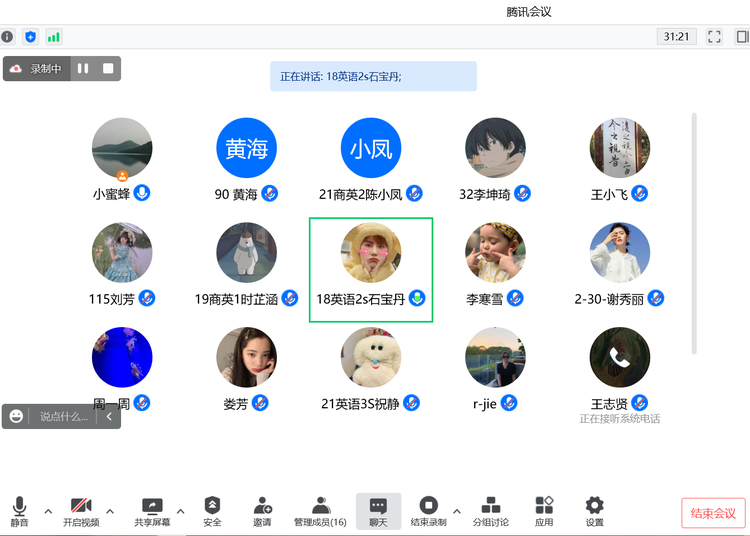Select 王志贤 phone call avatar

(x=620, y=357)
